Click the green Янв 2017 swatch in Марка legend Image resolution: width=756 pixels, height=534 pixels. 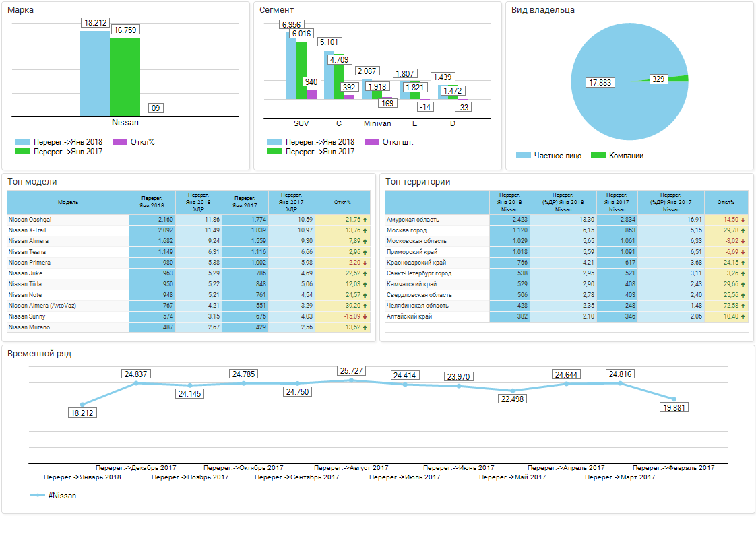(x=23, y=152)
